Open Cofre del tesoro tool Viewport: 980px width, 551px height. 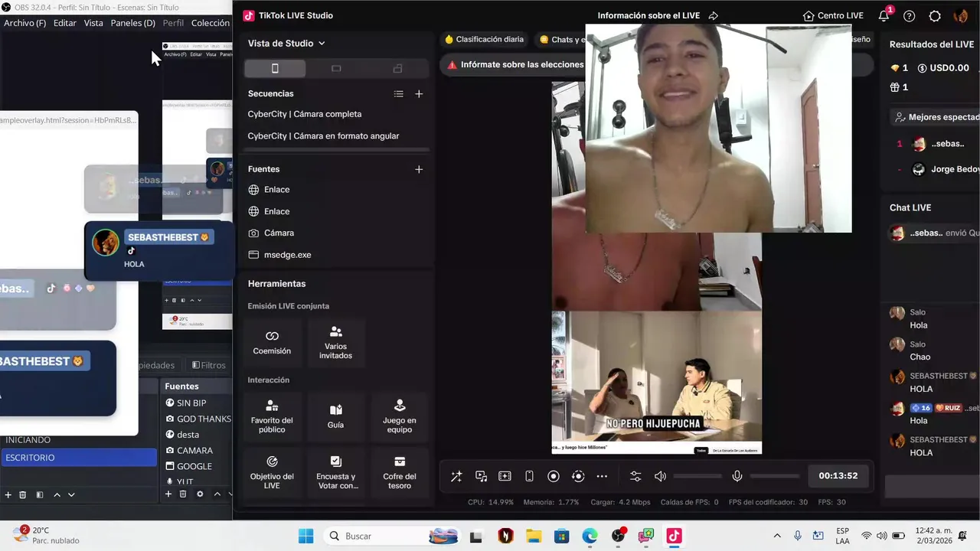[x=400, y=473]
